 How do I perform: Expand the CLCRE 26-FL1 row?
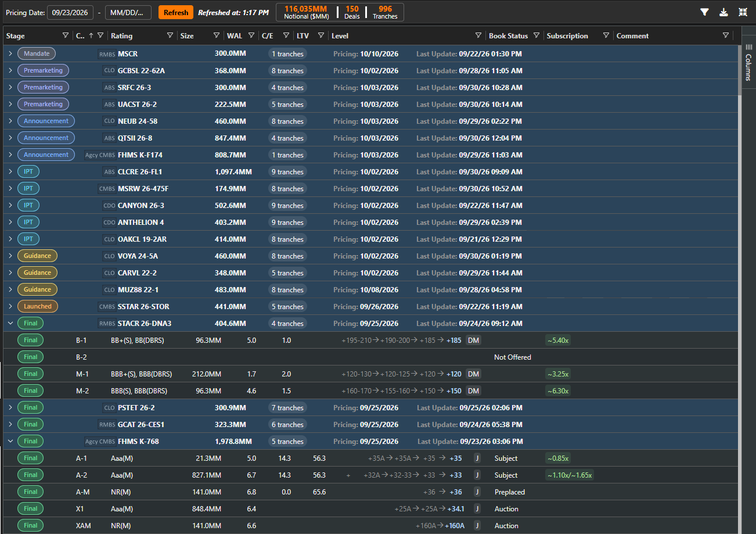tap(10, 172)
